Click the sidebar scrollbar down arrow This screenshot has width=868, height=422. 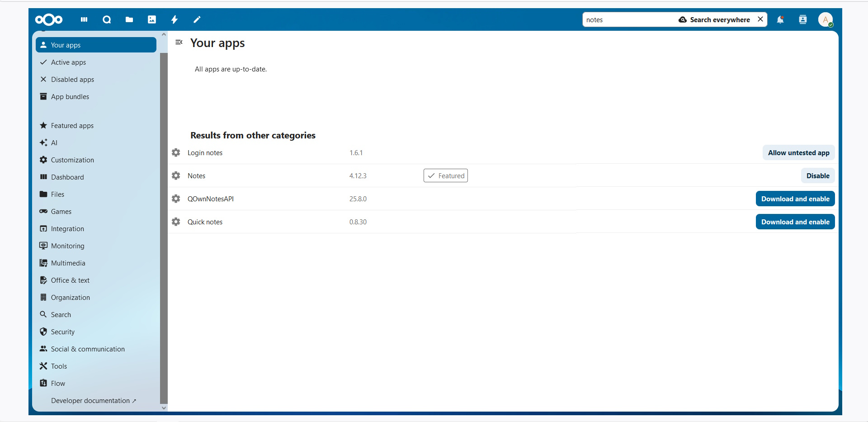point(164,408)
